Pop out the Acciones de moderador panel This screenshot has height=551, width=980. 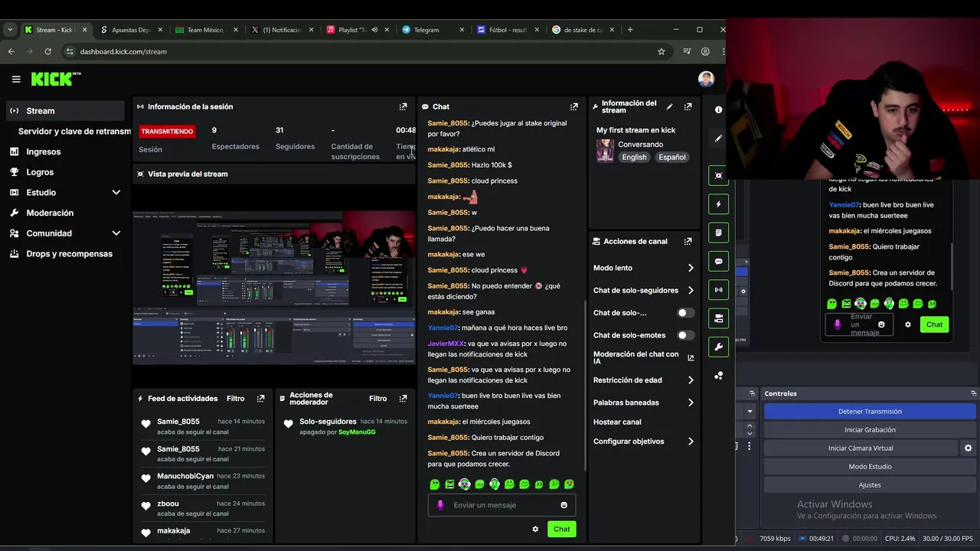(403, 399)
